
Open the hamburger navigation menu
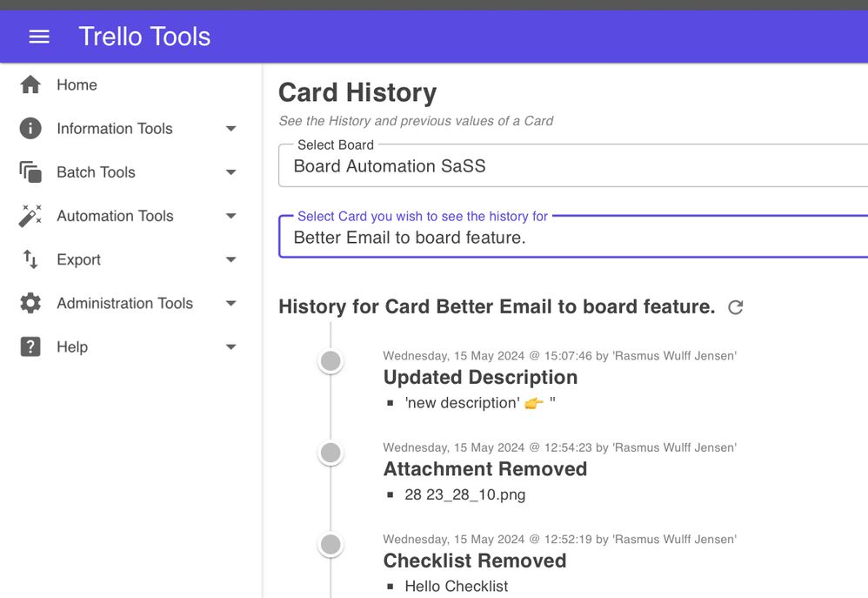39,37
